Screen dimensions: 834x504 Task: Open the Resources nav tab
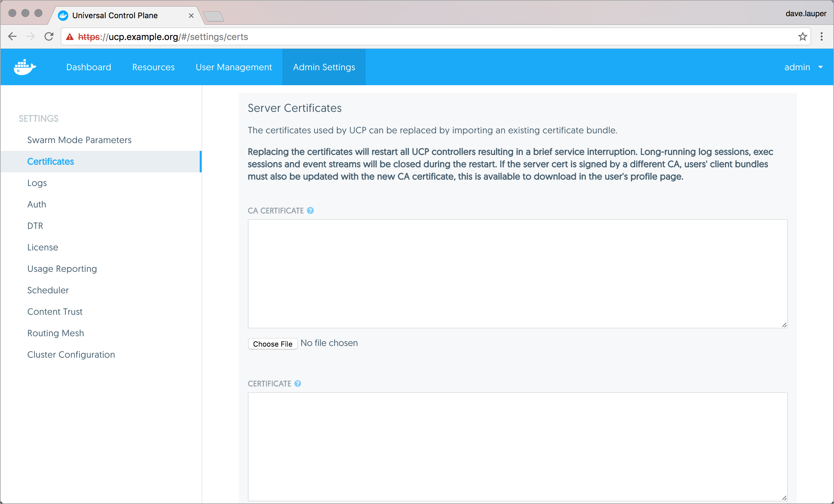(x=153, y=67)
